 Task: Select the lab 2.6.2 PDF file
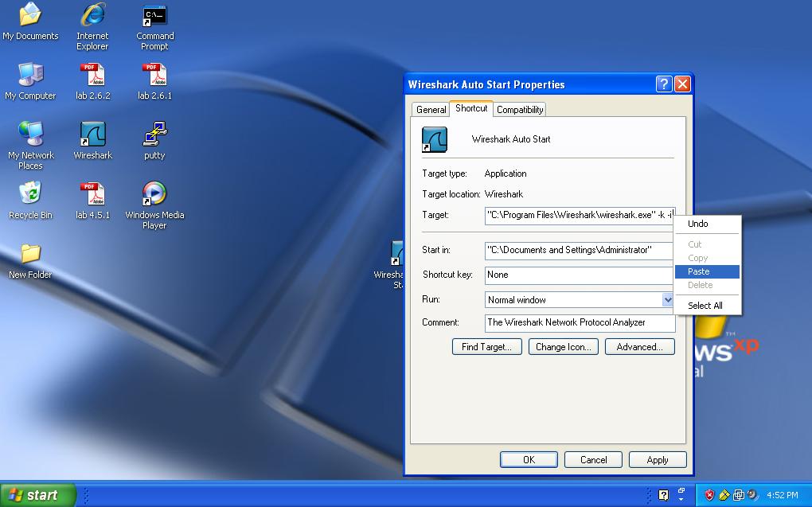(92, 82)
